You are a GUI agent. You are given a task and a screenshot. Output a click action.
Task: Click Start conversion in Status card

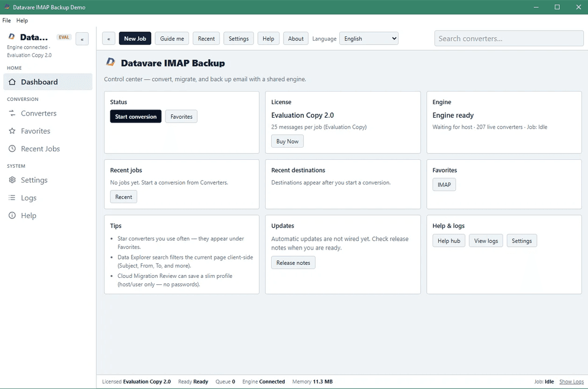click(x=136, y=116)
